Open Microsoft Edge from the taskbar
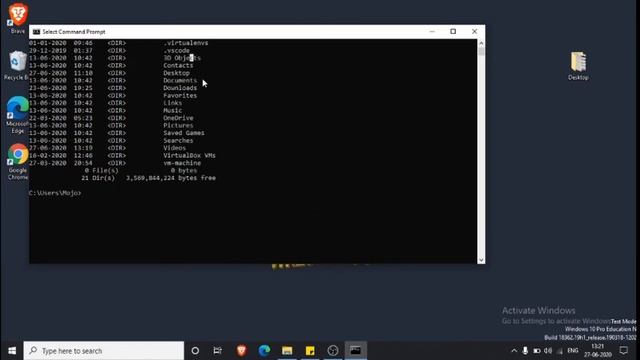The image size is (640, 360). click(x=264, y=351)
